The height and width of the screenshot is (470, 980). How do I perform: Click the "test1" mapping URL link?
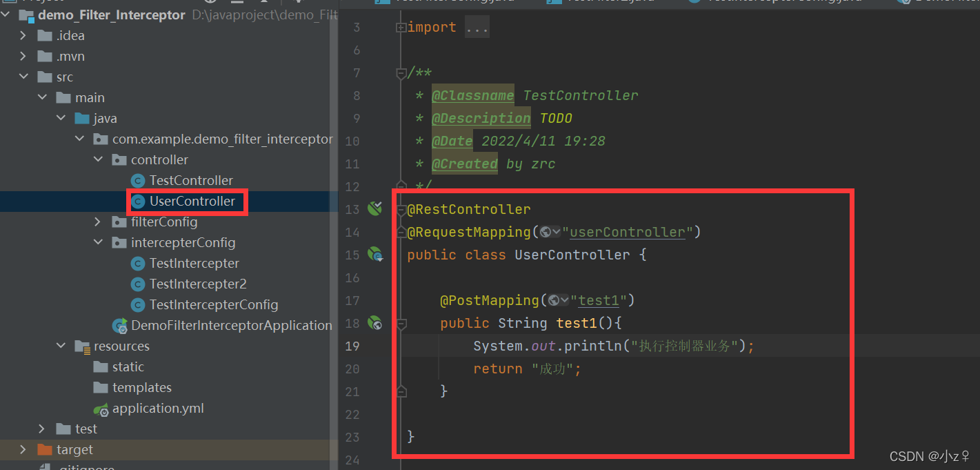pyautogui.click(x=599, y=300)
